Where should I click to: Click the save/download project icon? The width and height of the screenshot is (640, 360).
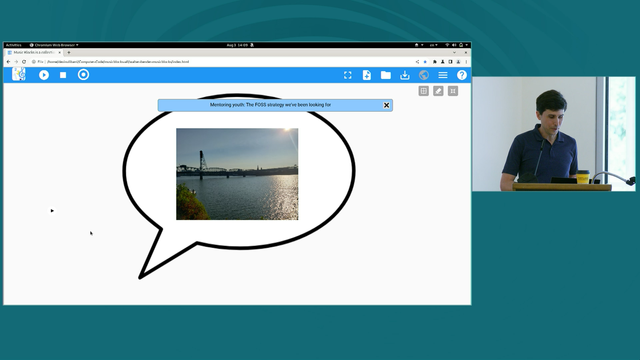coord(404,75)
